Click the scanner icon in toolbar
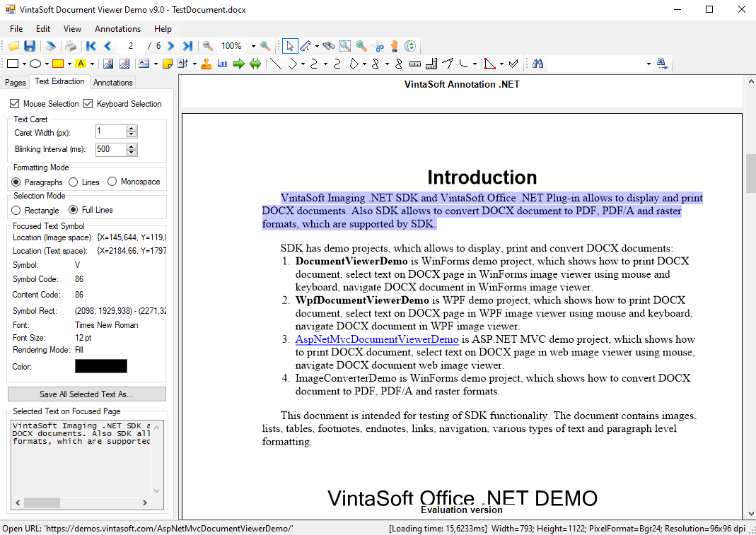The height and width of the screenshot is (535, 756). pos(50,46)
